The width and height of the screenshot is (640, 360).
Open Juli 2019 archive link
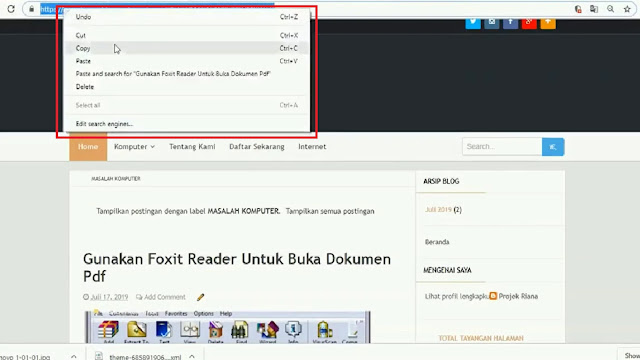point(438,210)
